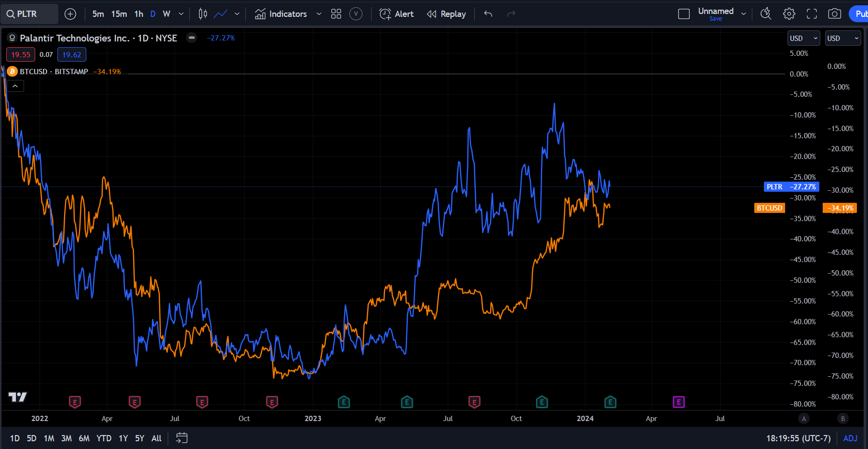Click the circled V icon in the toolbar
This screenshot has height=449, width=868.
[356, 14]
